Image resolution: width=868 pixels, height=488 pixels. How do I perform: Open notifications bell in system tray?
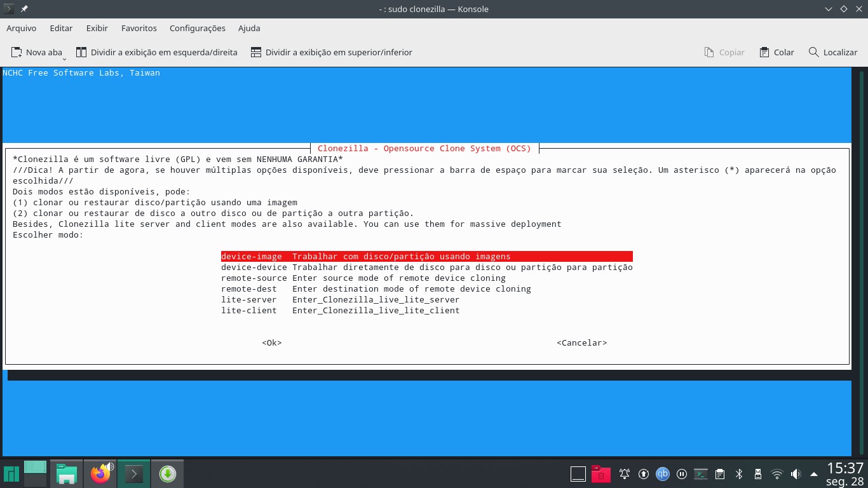(x=625, y=474)
